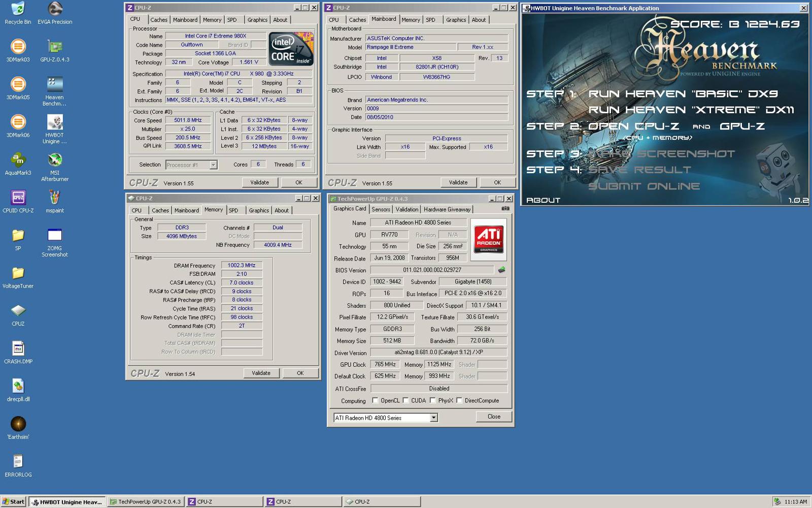Launch 3DMark06 from the desktop
The image size is (812, 508).
[18, 126]
